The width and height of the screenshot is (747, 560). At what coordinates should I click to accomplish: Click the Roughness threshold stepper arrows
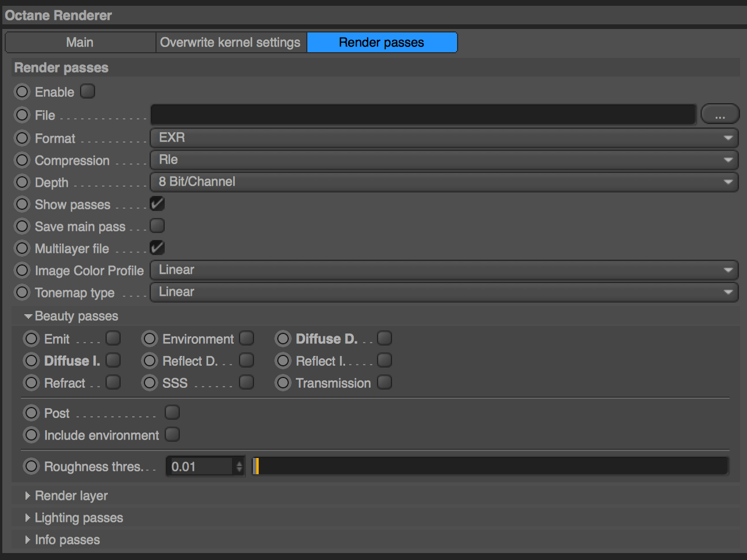coord(239,466)
